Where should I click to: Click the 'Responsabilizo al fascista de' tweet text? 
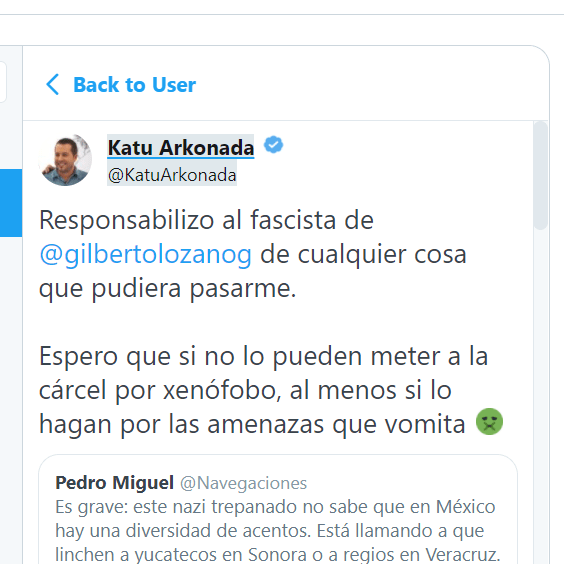[x=206, y=220]
